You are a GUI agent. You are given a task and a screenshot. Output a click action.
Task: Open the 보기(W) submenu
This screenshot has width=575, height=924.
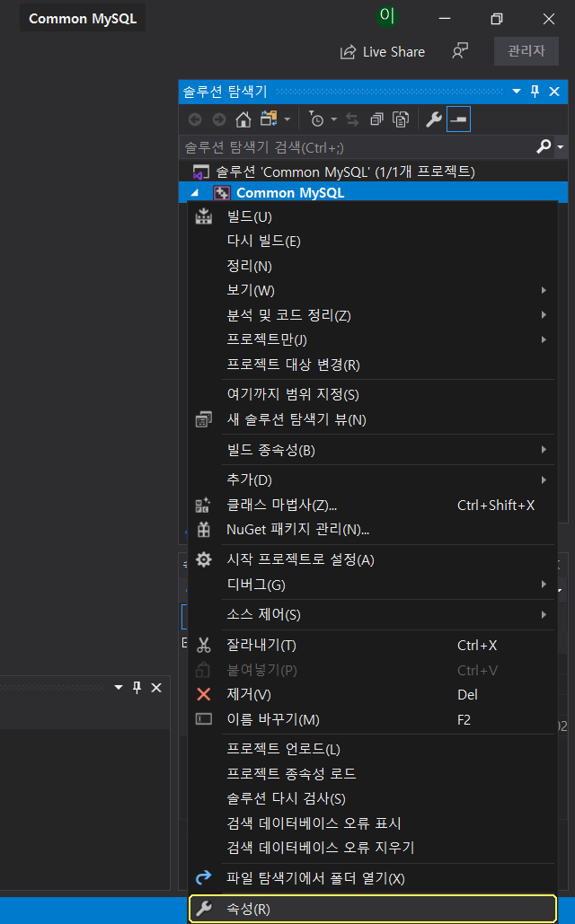372,290
